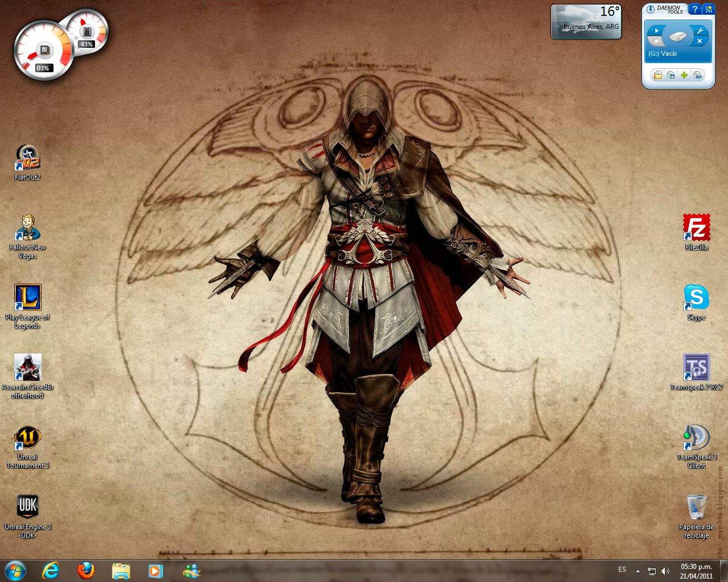Open Windows Media Player from taskbar
The image size is (728, 582).
tap(155, 570)
